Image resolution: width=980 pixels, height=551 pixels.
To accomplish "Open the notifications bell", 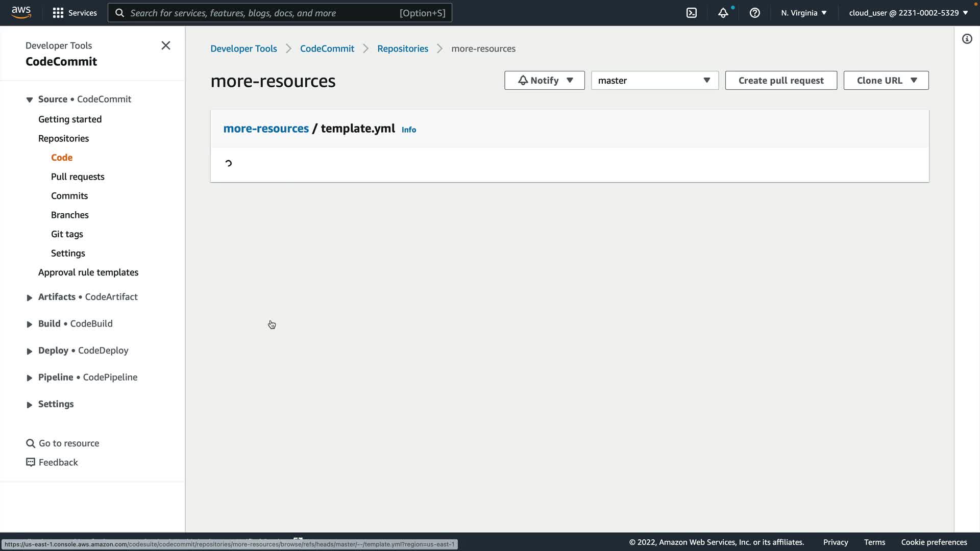I will (723, 13).
